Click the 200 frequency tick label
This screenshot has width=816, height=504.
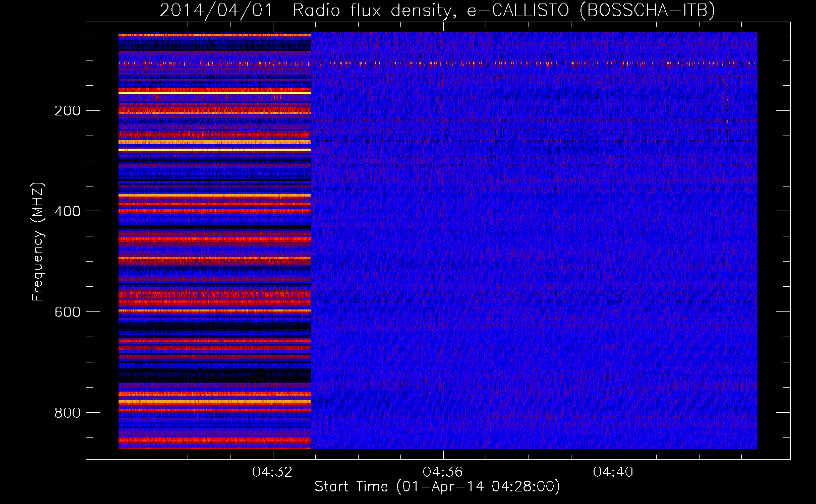pos(68,111)
